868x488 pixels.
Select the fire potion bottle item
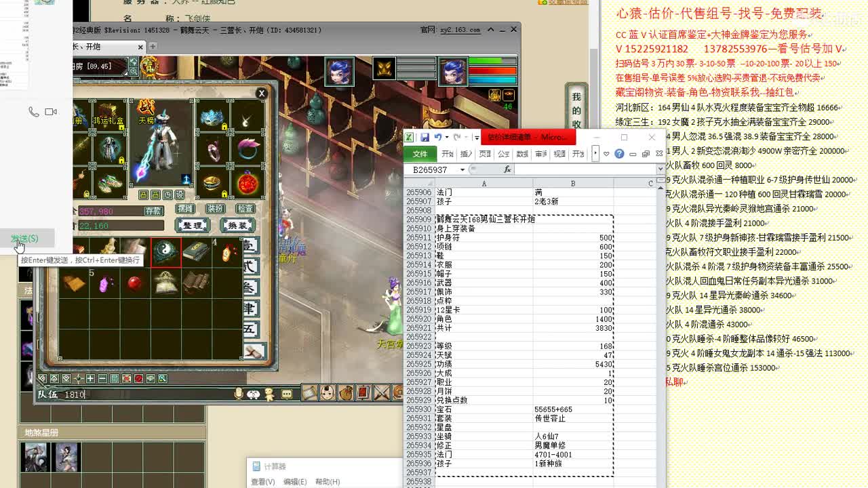[227, 252]
